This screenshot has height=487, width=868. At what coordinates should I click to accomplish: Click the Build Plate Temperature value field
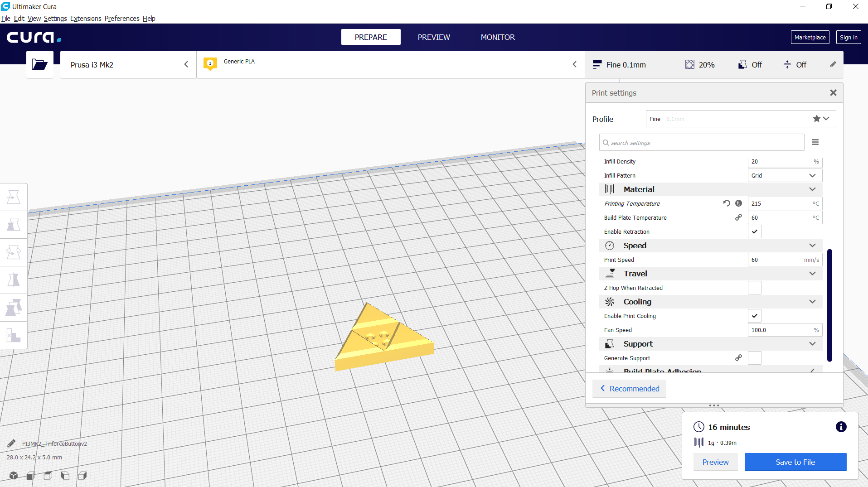785,217
